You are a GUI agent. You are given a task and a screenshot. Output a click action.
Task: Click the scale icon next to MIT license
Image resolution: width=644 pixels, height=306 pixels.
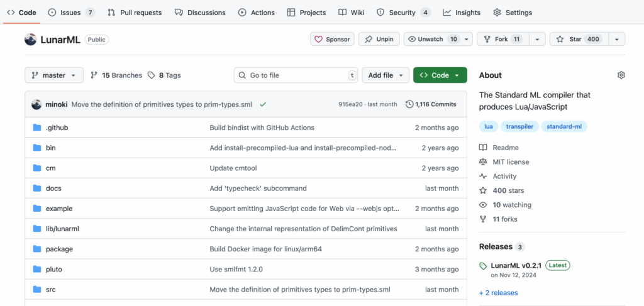pos(483,162)
